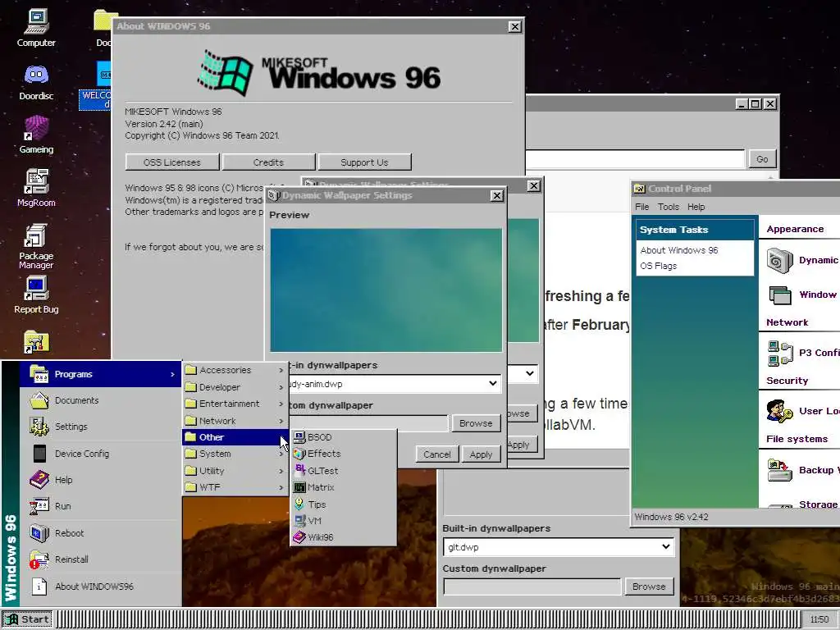The width and height of the screenshot is (840, 630).
Task: Open the Computer desktop icon
Action: pyautogui.click(x=36, y=28)
